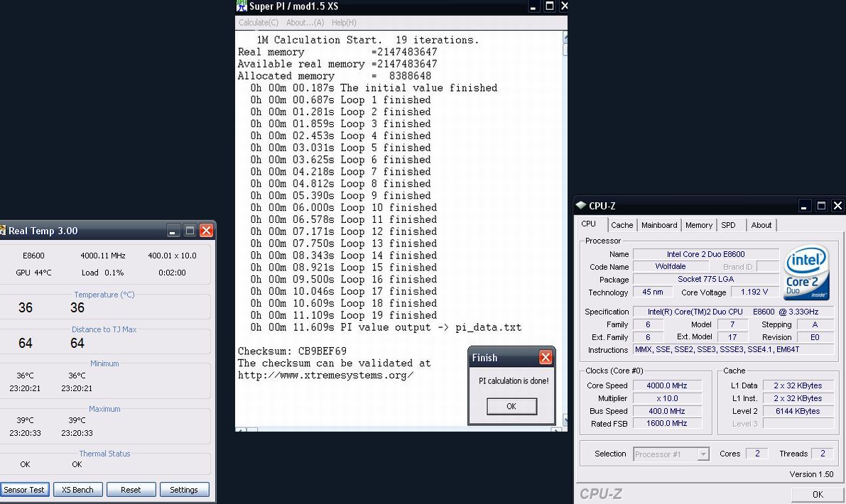Screen dimensions: 846x504
Task: Click the Super PI title bar app icon
Action: point(242,6)
